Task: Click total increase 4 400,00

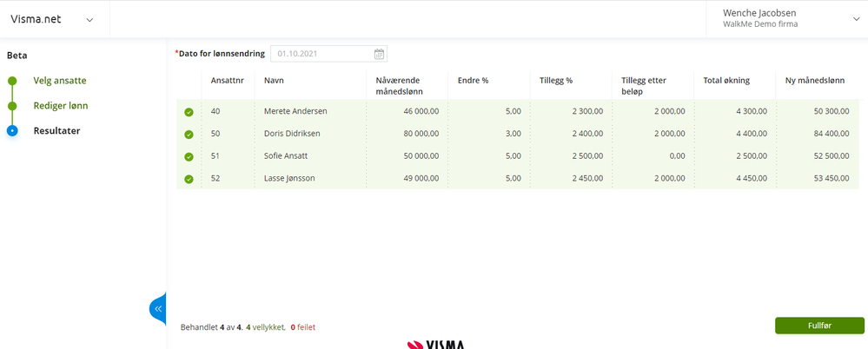Action: click(752, 134)
